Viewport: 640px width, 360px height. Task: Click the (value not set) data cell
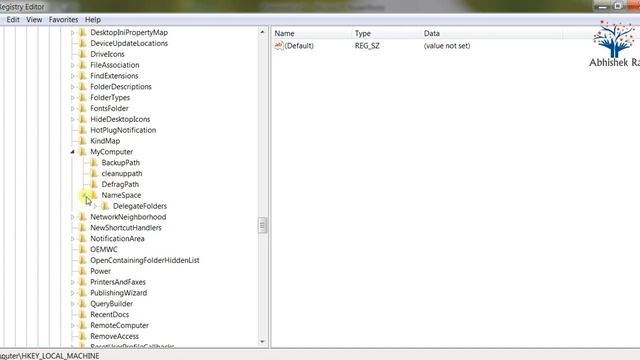(x=447, y=46)
